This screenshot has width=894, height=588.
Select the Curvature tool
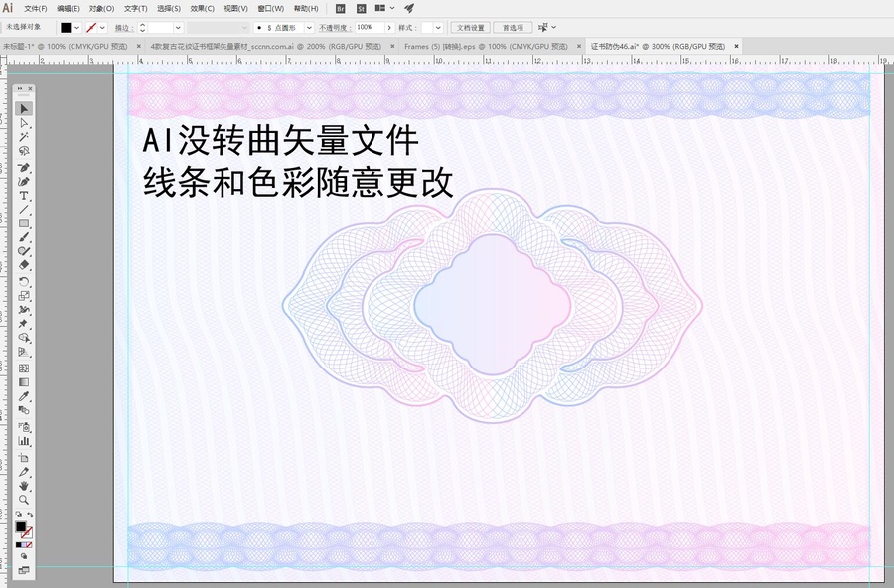[24, 182]
